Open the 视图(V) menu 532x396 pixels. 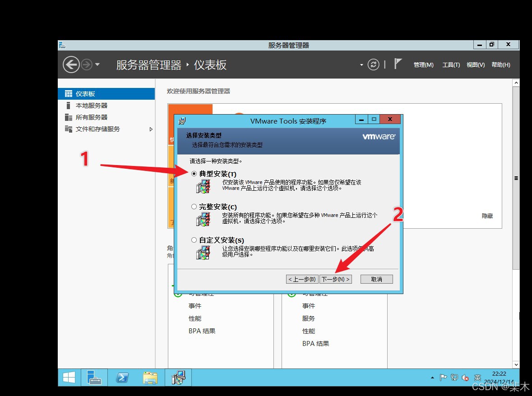tap(475, 65)
